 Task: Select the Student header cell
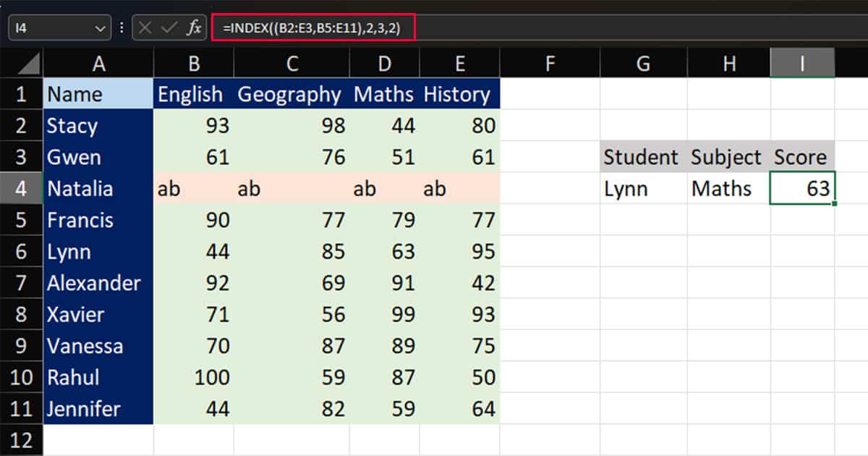pyautogui.click(x=640, y=157)
